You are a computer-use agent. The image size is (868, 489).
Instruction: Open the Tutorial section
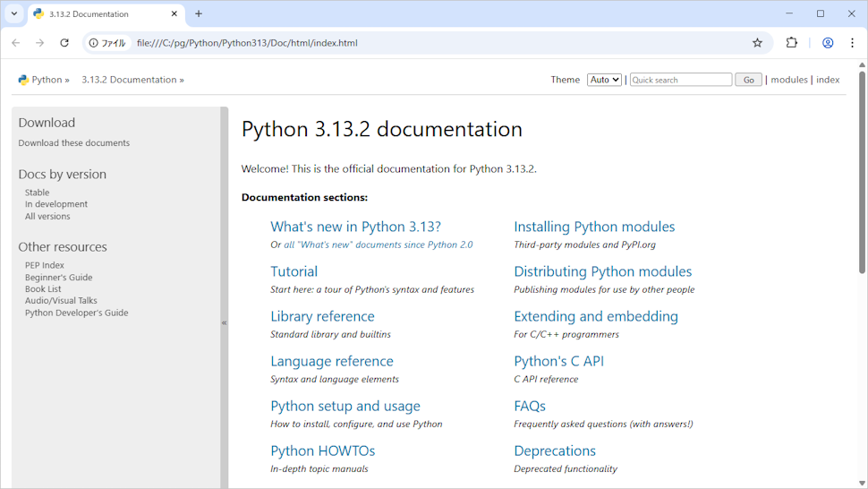coord(294,271)
